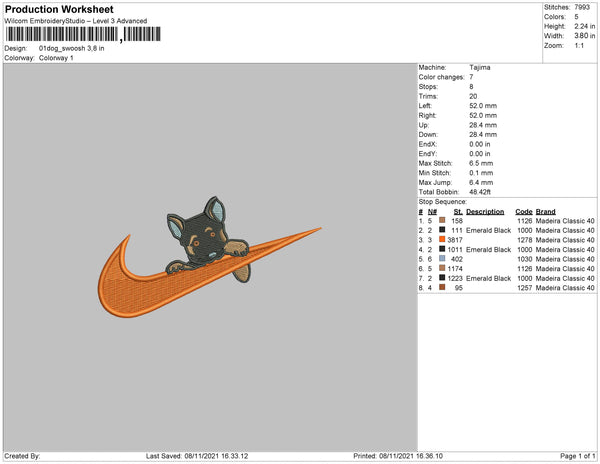Screen dimensions: 600x464
Task: Select the brown swatch beside stitch count 95
Action: pos(442,287)
